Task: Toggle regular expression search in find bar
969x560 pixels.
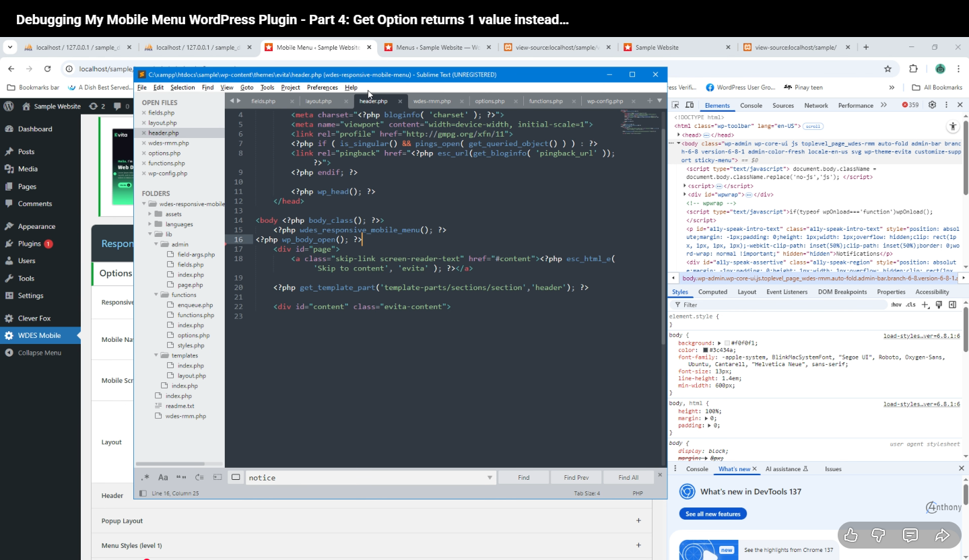Action: coord(145,477)
